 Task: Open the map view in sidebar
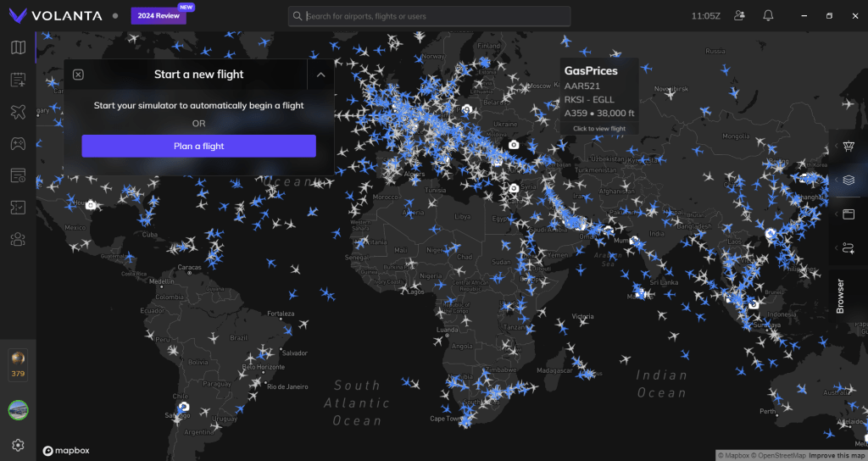pyautogui.click(x=18, y=47)
